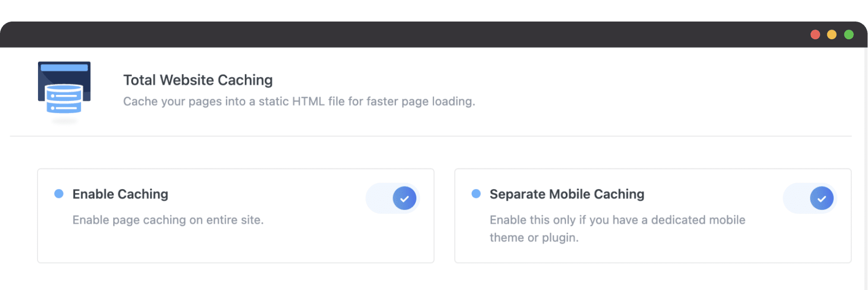The height and width of the screenshot is (290, 868).
Task: Click the Separate Mobile Caching label
Action: pyautogui.click(x=567, y=194)
